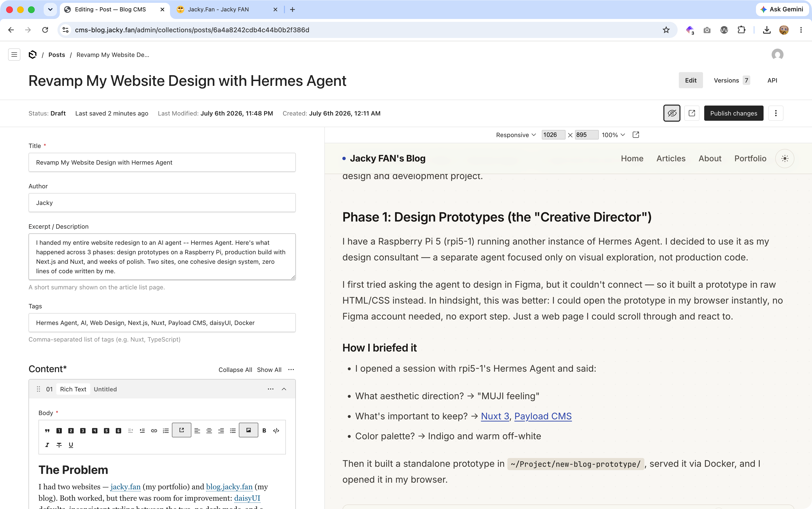Viewport: 812px width, 509px height.
Task: Open the Responsive breakpoint dropdown
Action: point(516,135)
